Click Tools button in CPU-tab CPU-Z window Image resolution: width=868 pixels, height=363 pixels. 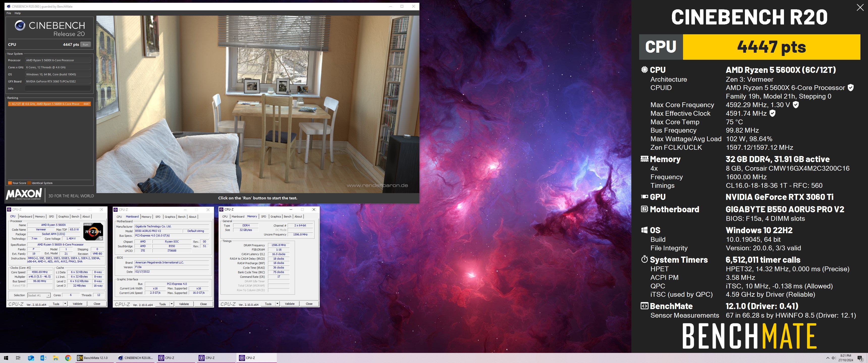click(x=56, y=304)
